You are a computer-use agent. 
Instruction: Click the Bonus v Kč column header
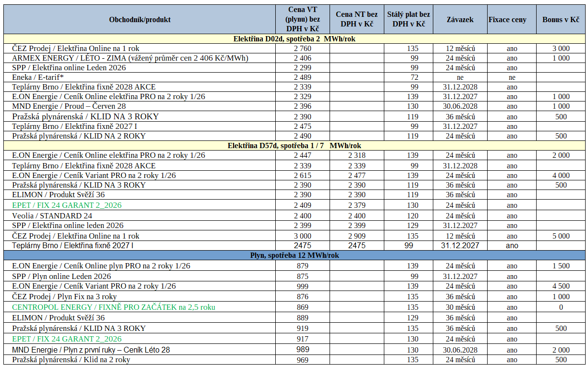click(561, 20)
